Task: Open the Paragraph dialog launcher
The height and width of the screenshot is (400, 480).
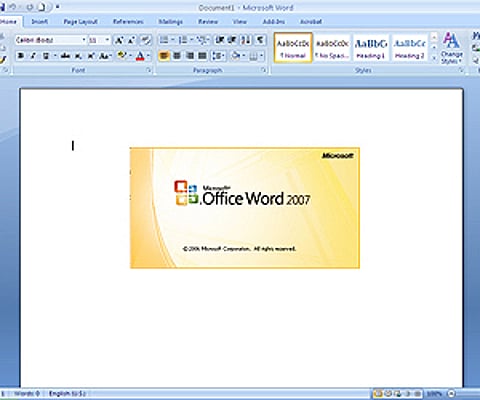Action: [264, 70]
